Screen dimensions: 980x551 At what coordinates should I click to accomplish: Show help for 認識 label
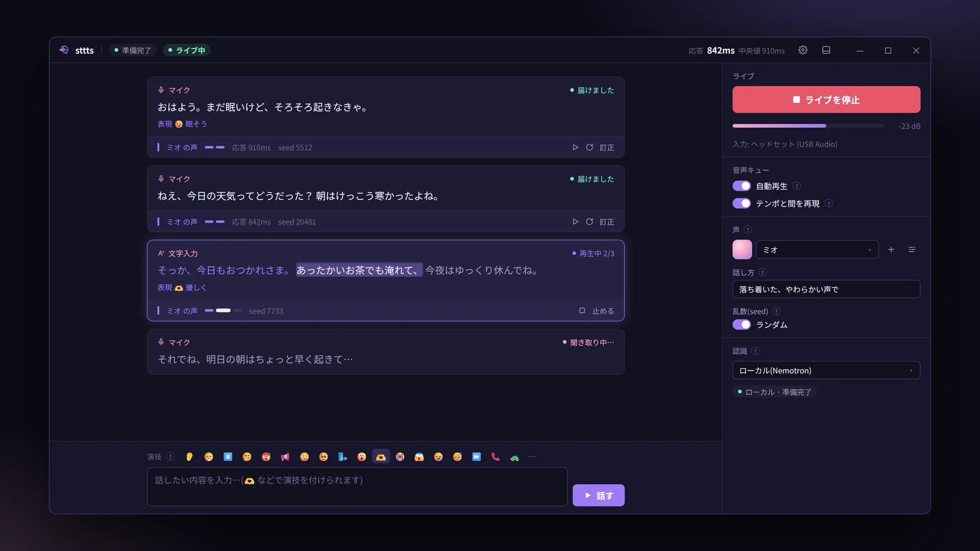[755, 351]
